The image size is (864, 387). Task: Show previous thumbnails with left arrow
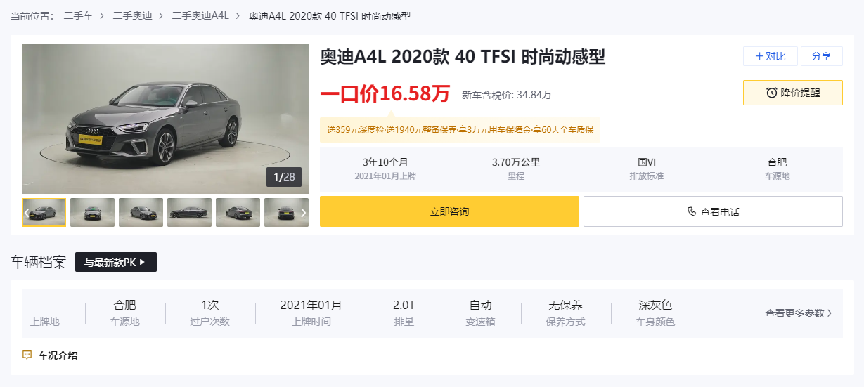(x=27, y=212)
